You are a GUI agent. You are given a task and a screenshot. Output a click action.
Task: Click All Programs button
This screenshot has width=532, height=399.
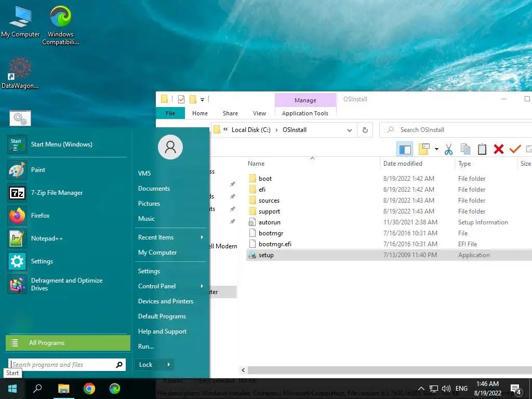coord(68,343)
